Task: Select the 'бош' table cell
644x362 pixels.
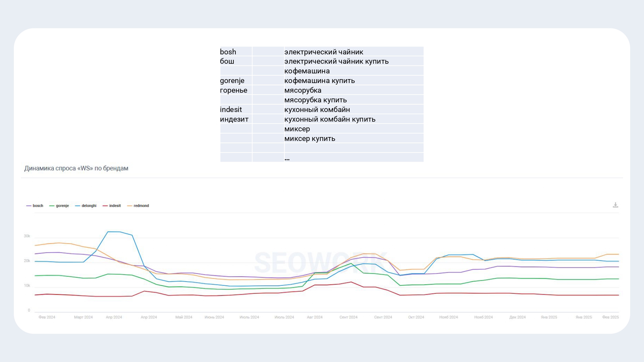Action: pyautogui.click(x=236, y=61)
